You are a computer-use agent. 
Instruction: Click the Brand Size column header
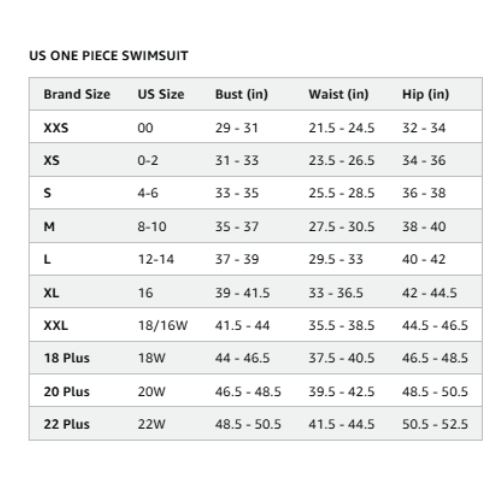click(x=77, y=94)
